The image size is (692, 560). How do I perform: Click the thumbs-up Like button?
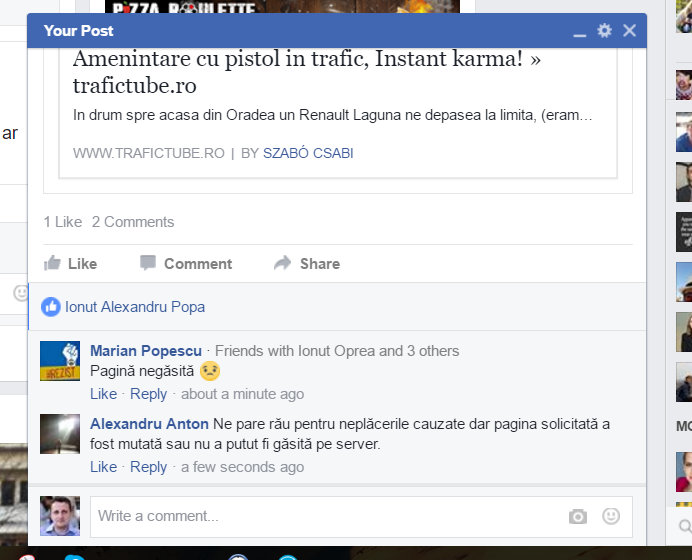coord(71,263)
